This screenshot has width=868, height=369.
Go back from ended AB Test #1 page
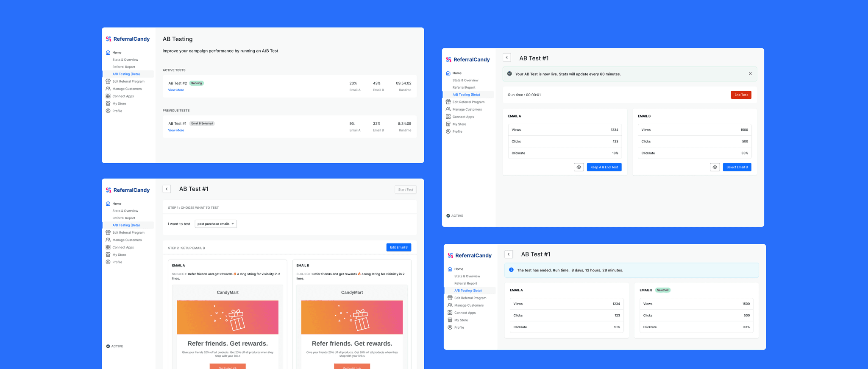pos(509,254)
